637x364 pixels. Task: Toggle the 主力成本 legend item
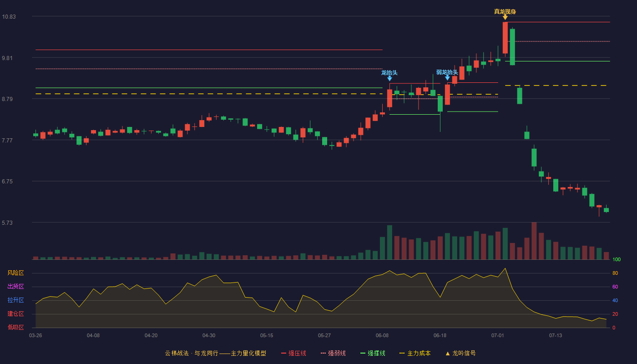point(415,353)
